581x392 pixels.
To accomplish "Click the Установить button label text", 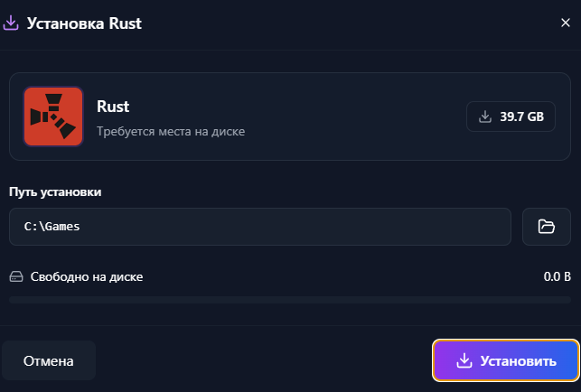I will click(x=518, y=361).
